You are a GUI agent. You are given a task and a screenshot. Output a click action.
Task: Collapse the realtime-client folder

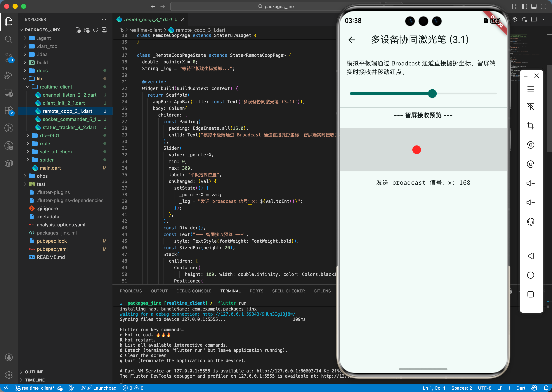(56, 87)
